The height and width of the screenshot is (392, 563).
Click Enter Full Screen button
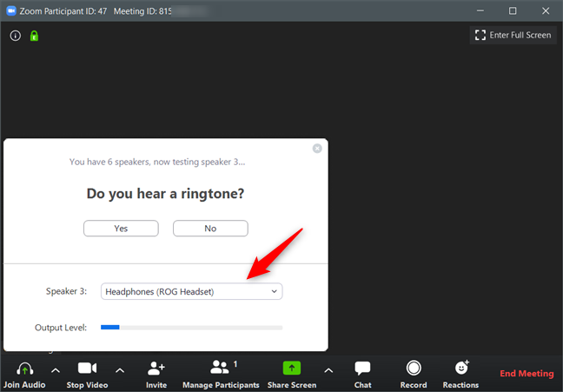pyautogui.click(x=513, y=36)
